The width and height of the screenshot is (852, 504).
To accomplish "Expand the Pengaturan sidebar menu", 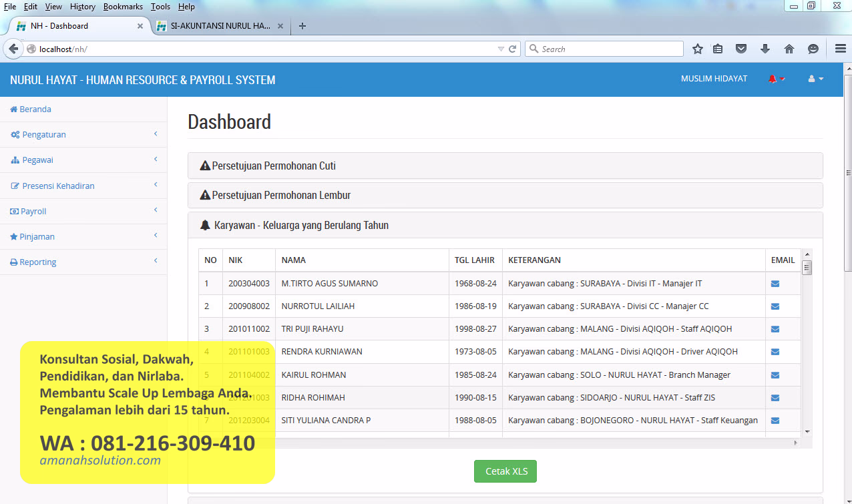I will (83, 134).
